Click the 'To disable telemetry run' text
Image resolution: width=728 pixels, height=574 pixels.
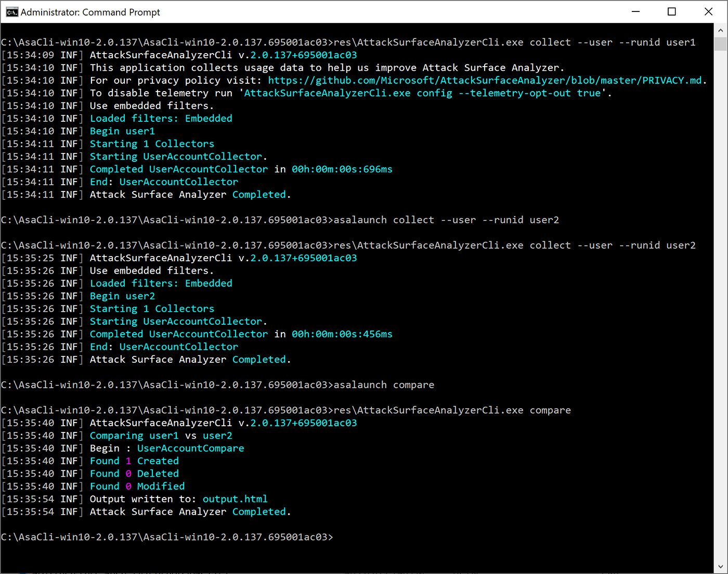point(161,93)
